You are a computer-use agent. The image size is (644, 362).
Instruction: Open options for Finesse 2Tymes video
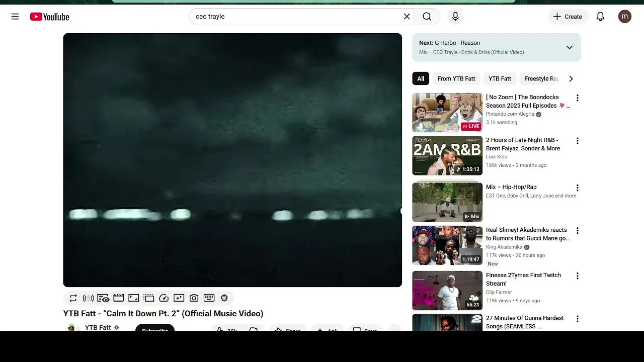pos(577,276)
